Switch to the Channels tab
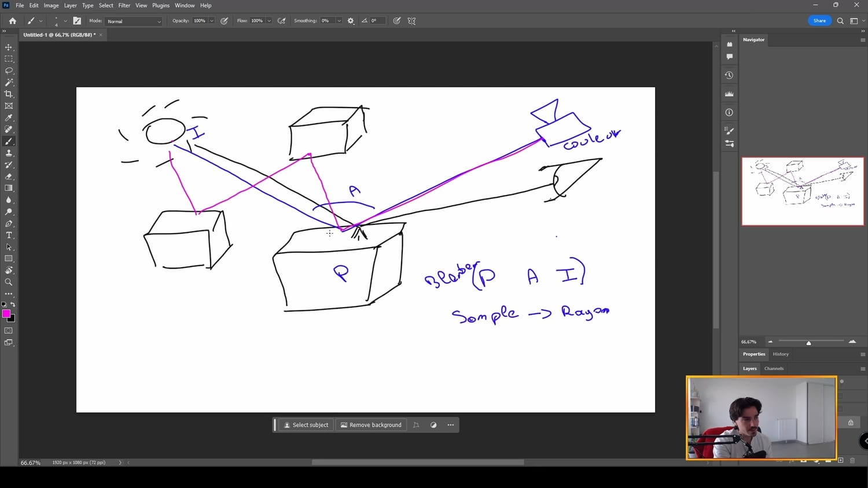 tap(774, 368)
